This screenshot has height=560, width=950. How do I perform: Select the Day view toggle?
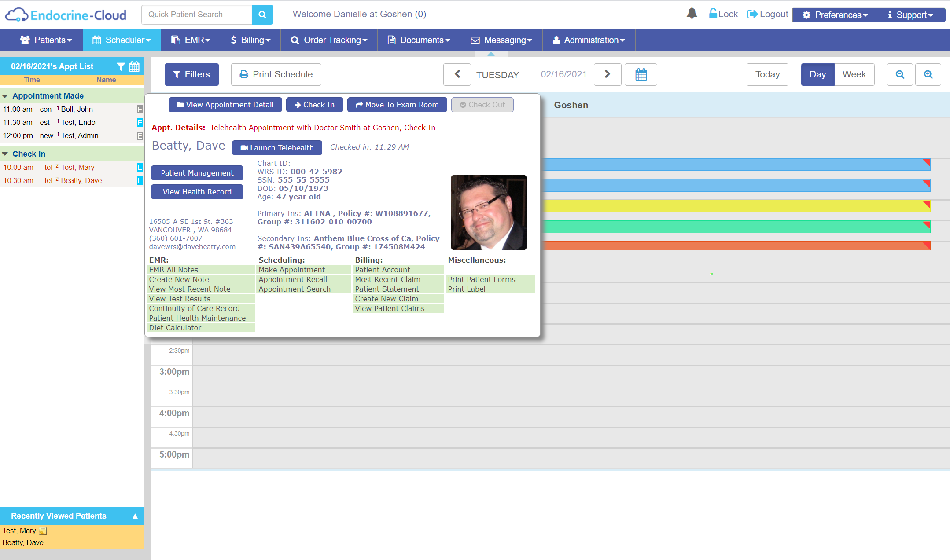click(x=817, y=74)
